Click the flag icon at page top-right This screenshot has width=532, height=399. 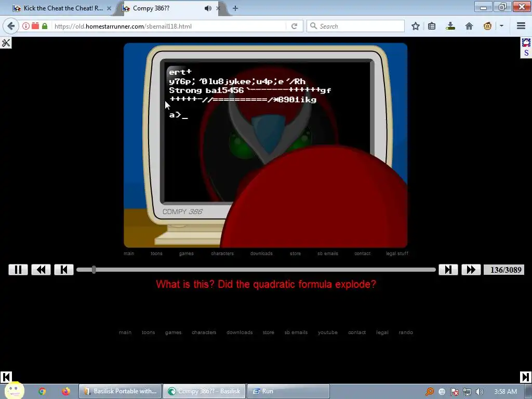526,43
